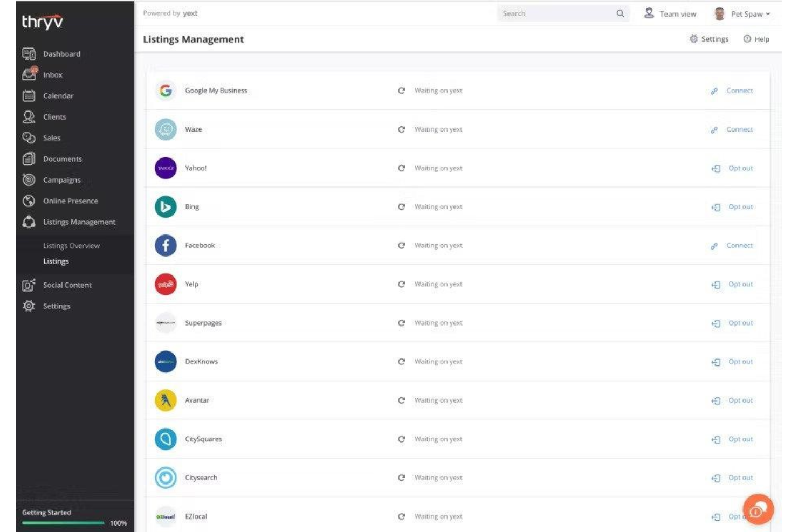Click the Yahoo! logo icon
Image resolution: width=798 pixels, height=532 pixels.
point(166,168)
